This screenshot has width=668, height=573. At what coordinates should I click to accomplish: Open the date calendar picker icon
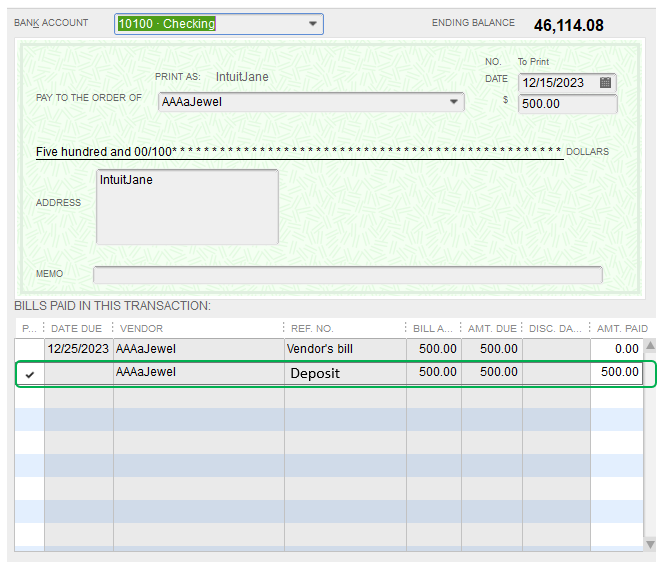[605, 82]
